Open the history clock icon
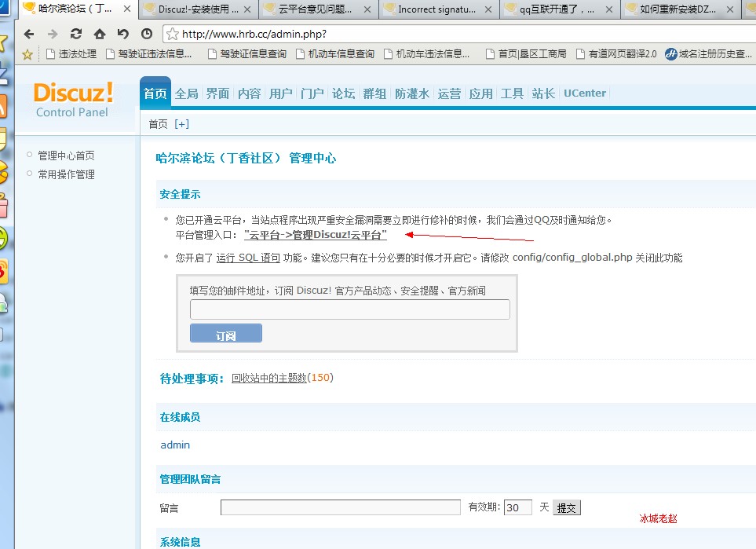The height and width of the screenshot is (549, 756). [147, 34]
